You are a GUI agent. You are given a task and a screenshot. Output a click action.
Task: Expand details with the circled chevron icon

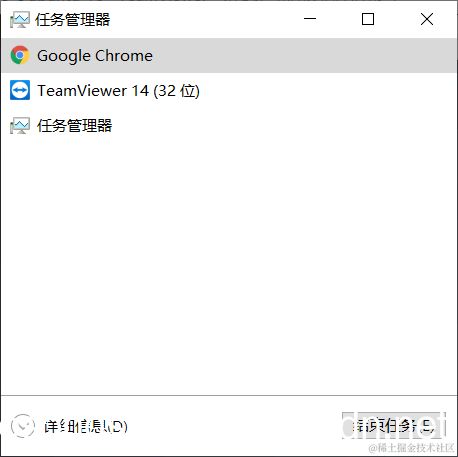click(23, 426)
